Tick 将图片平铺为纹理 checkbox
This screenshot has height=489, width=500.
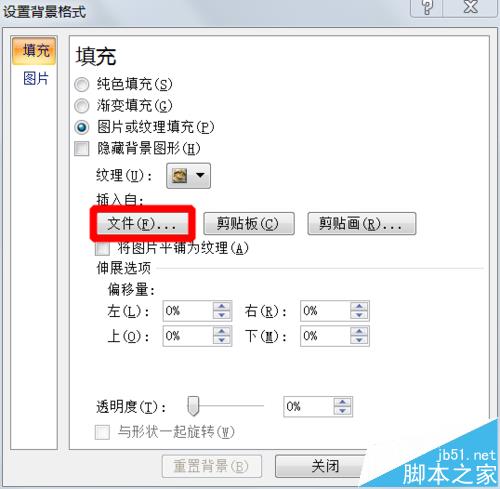point(102,249)
